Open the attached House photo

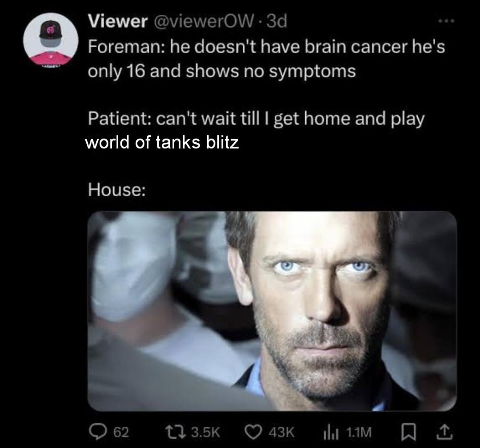coord(272,311)
